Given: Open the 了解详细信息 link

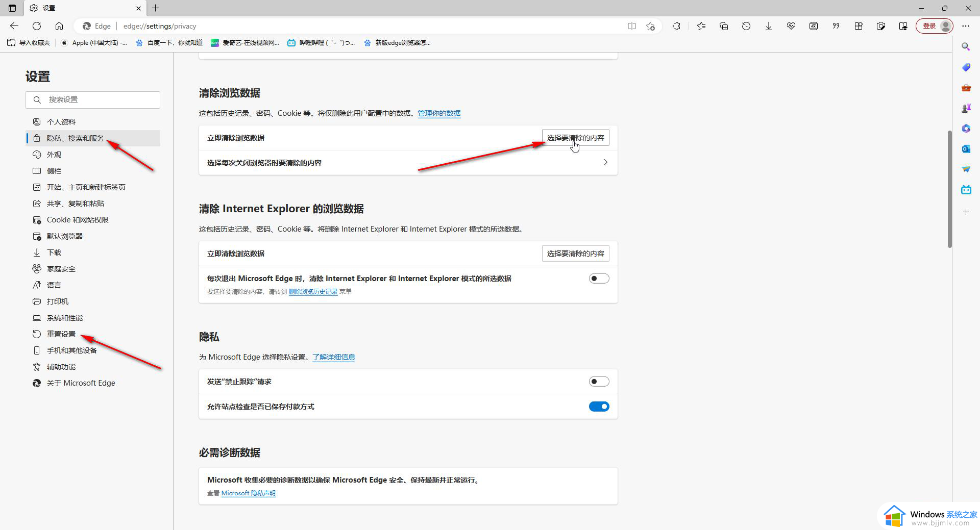Looking at the screenshot, I should pos(334,357).
